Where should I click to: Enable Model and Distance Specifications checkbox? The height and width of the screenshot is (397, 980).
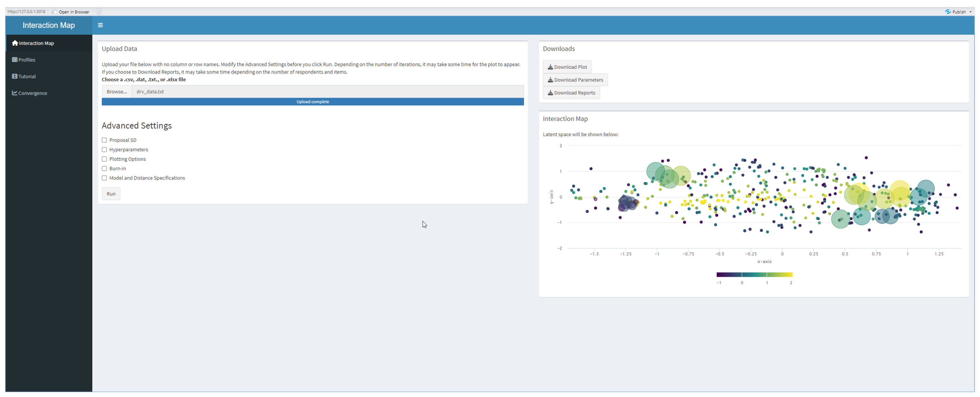tap(104, 178)
